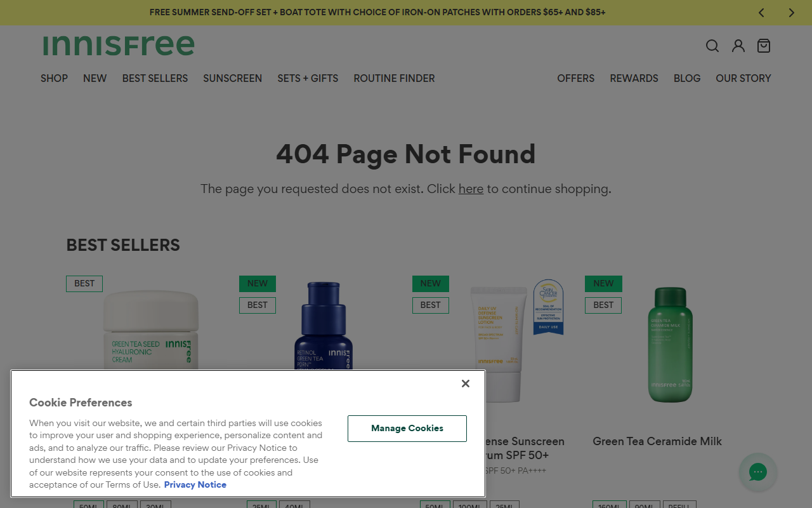
Task: Open the Green Tea Ceramide Milk bottle image
Action: tap(670, 345)
